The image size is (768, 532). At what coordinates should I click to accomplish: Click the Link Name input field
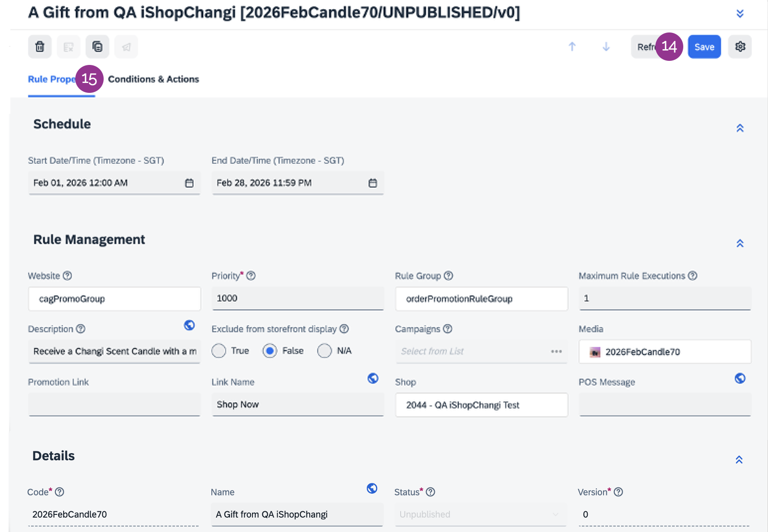tap(297, 404)
